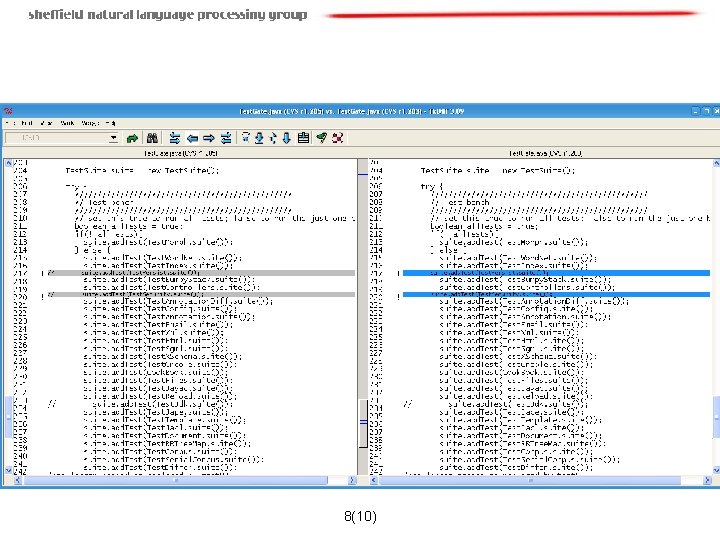Click the first double-arrow merge icon
This screenshot has height=540, width=720.
tap(174, 138)
